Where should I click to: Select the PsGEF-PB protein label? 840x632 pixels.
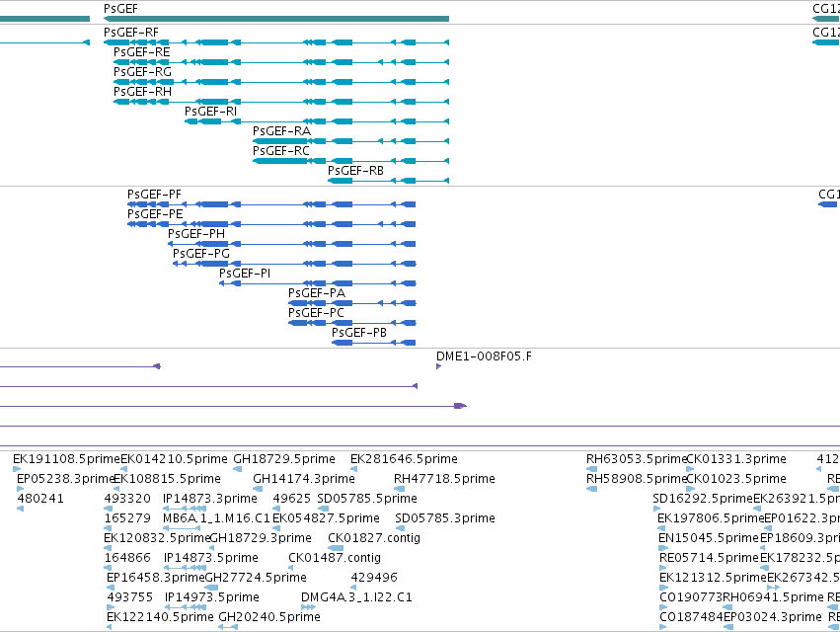[x=359, y=333]
